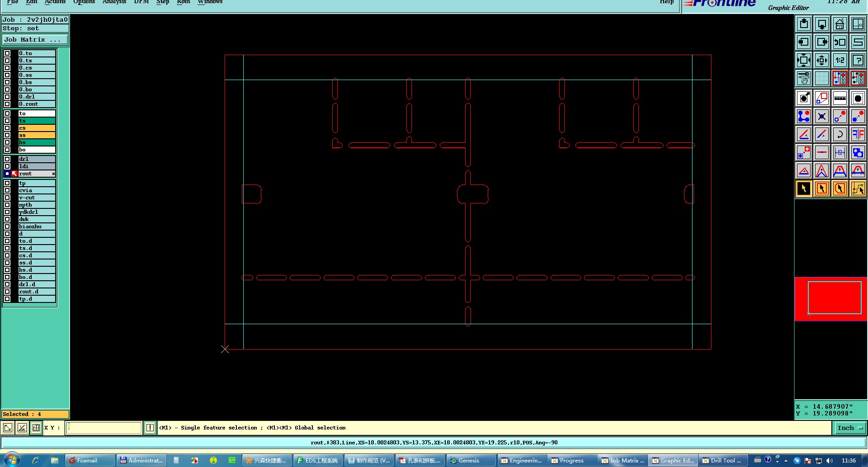Screen dimensions: 868x467
Task: Switch to Genesis taskbar window
Action: point(471,460)
